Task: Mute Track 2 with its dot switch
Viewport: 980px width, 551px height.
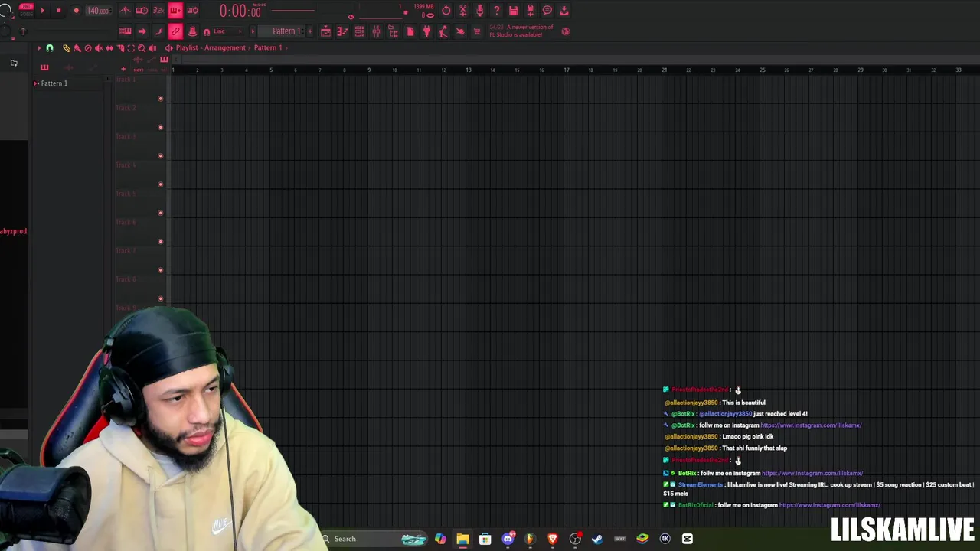Action: pos(160,127)
